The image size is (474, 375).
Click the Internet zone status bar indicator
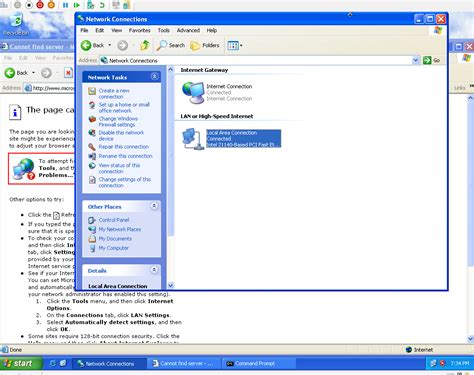coord(419,350)
